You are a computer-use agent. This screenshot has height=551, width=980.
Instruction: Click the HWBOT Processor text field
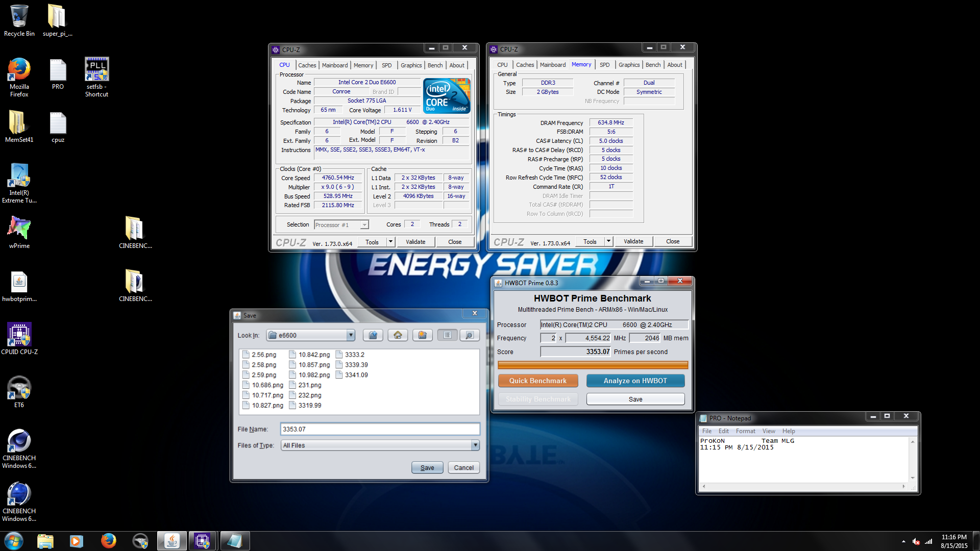pyautogui.click(x=614, y=324)
